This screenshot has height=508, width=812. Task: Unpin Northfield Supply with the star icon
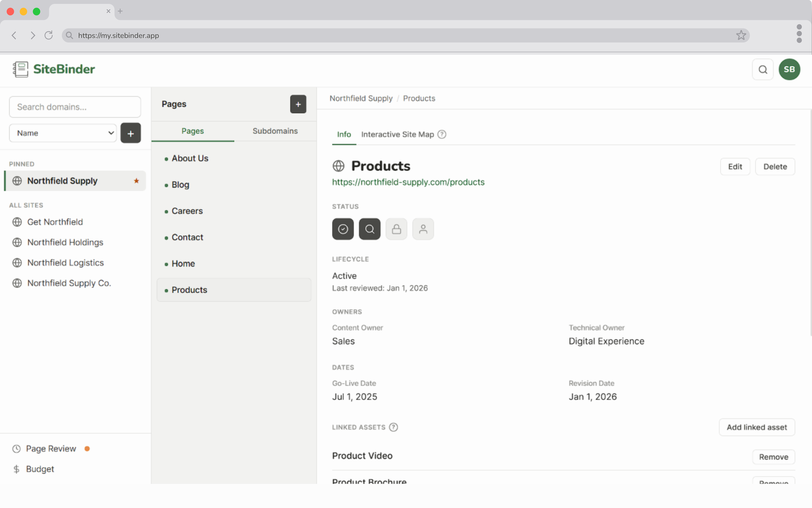pos(136,181)
